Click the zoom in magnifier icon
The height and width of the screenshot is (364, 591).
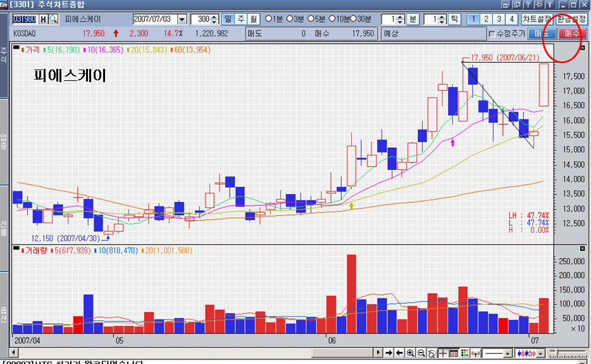pyautogui.click(x=411, y=353)
